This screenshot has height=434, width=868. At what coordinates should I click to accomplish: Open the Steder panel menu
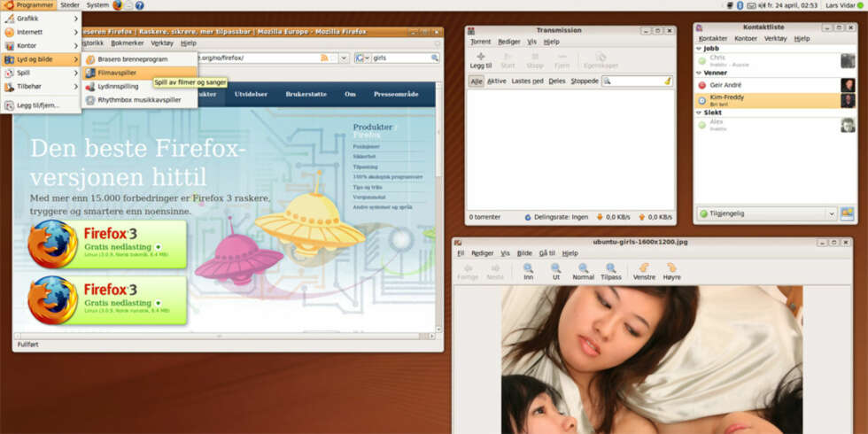tap(70, 5)
